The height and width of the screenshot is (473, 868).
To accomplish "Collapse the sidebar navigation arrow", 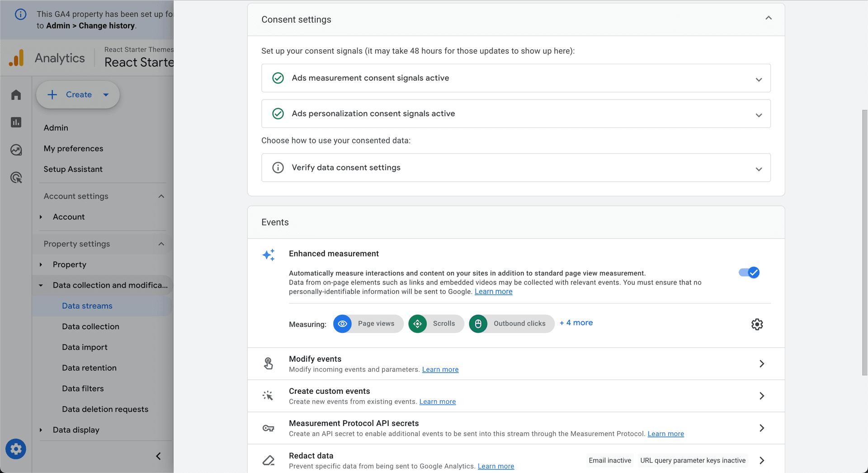I will tap(158, 456).
